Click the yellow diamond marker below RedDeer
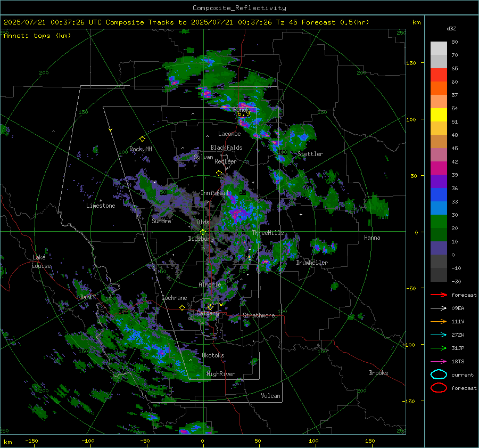 coord(219,173)
